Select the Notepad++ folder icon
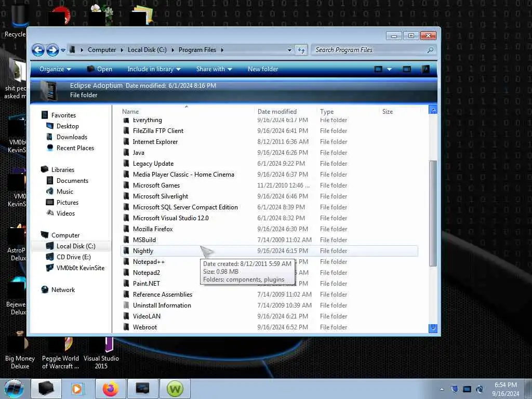This screenshot has width=532, height=399. (x=126, y=262)
